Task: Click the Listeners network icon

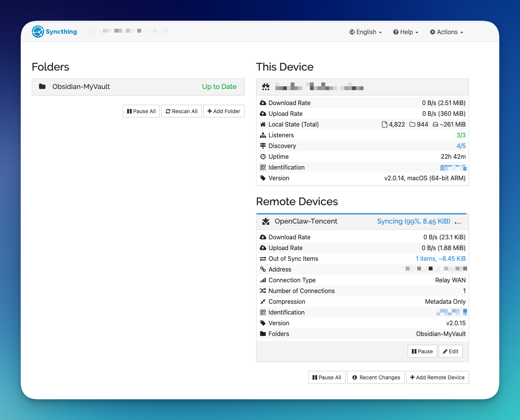Action: 263,135
